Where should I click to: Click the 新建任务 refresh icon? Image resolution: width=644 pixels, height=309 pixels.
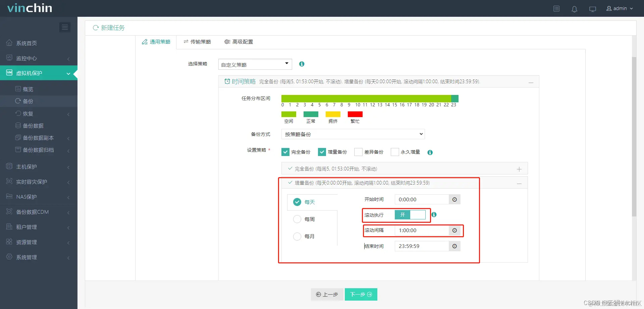[96, 28]
